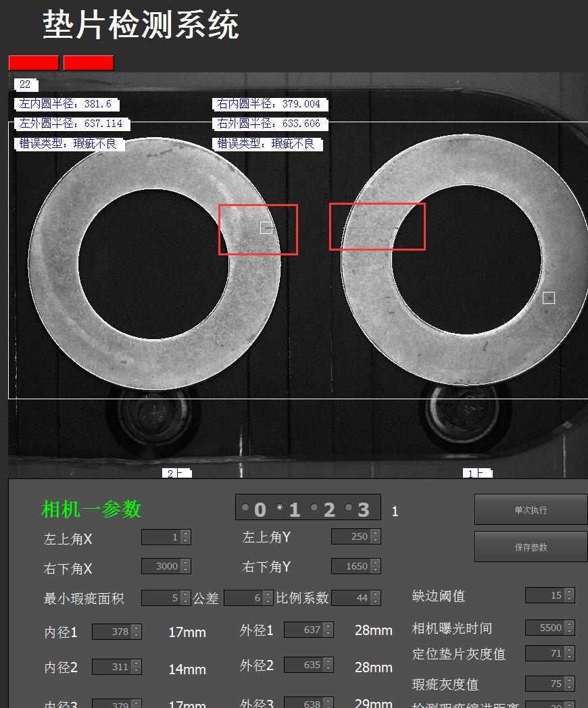Select radio button 3
Screen dimensions: 588x708
click(x=349, y=507)
